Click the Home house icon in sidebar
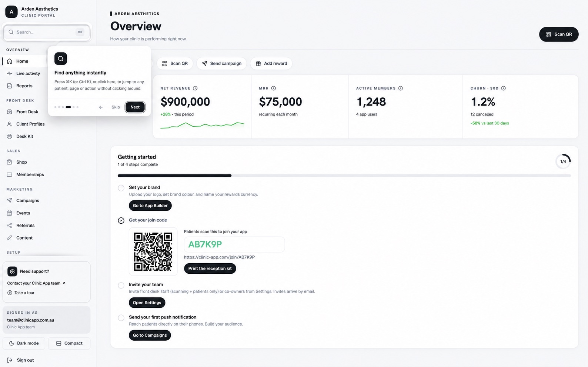 pos(10,61)
